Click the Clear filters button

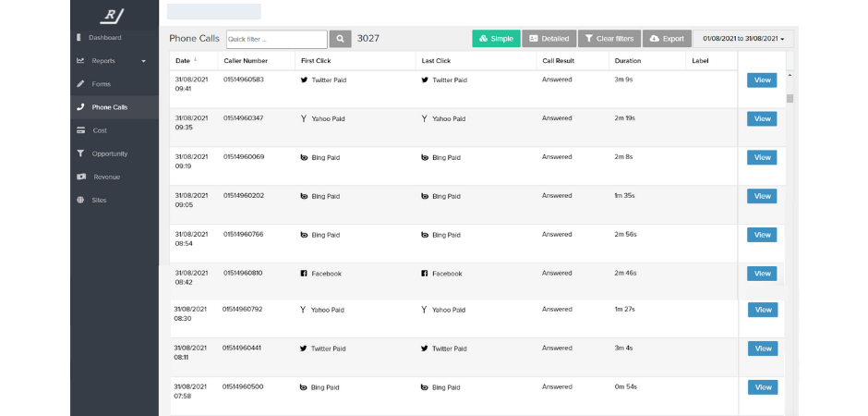coord(609,39)
